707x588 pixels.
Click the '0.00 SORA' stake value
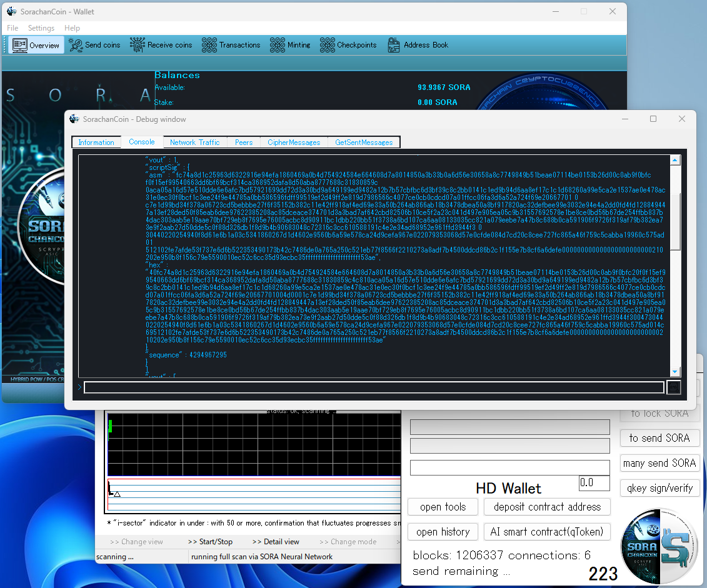click(x=438, y=102)
